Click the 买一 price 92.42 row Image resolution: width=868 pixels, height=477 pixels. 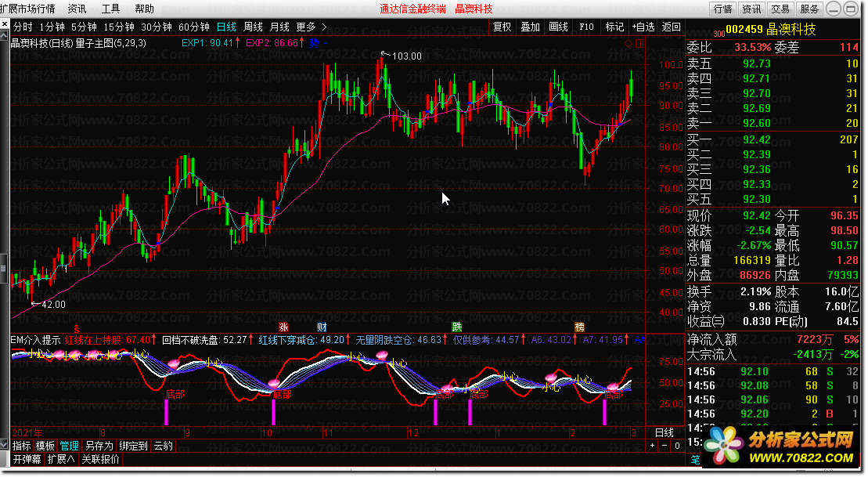(773, 139)
